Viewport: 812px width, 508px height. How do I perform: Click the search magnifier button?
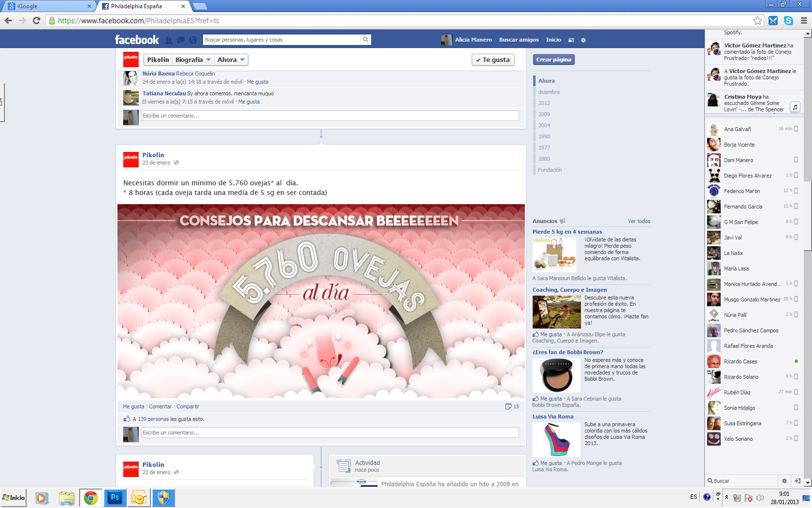coord(366,40)
